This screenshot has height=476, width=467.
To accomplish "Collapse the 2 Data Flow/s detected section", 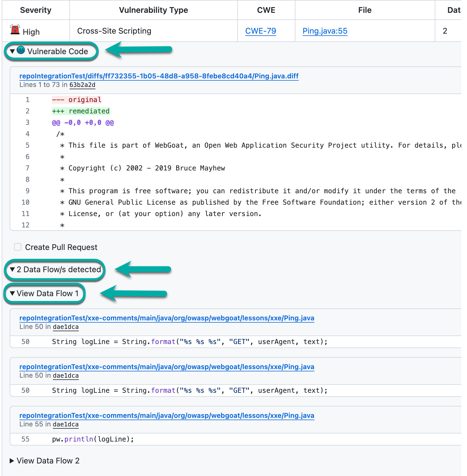I will pyautogui.click(x=12, y=269).
